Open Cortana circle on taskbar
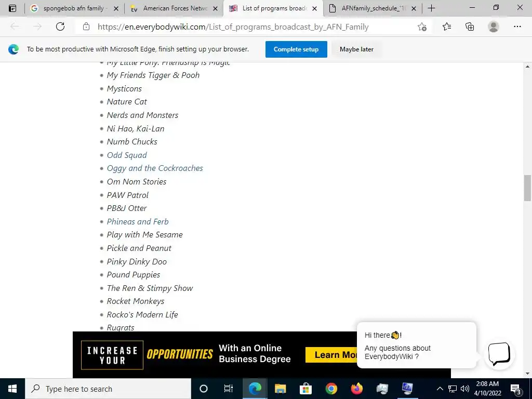 click(204, 389)
